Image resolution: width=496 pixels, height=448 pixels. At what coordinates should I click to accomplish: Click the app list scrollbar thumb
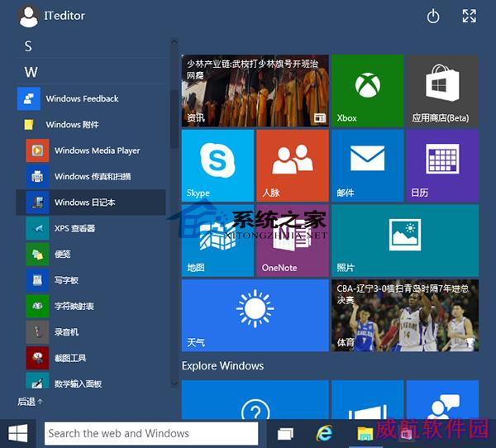[174, 119]
